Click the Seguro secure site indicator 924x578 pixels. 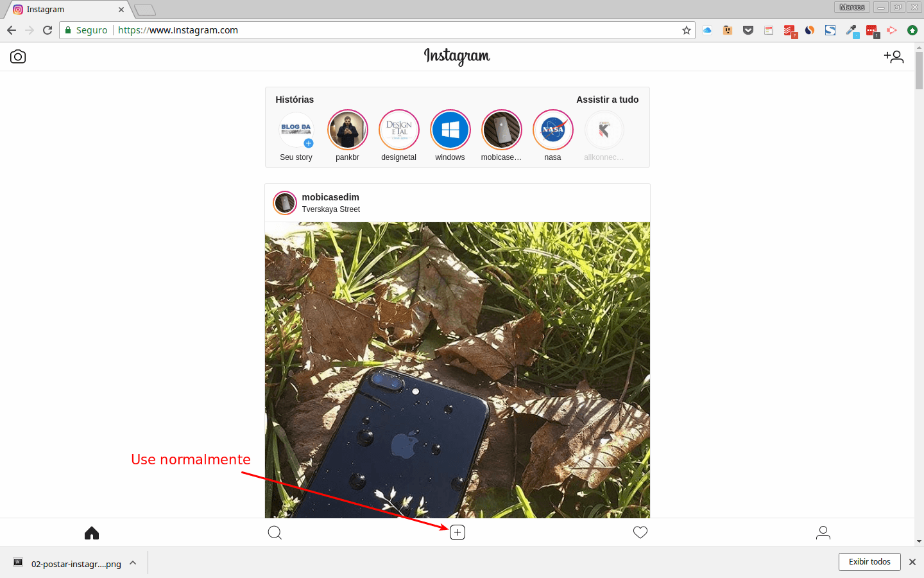point(86,30)
